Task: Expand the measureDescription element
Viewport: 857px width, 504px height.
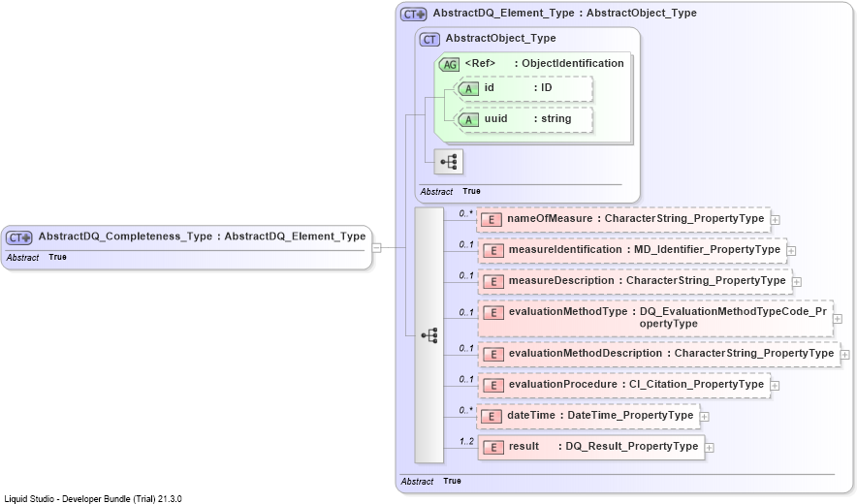Action: point(797,282)
